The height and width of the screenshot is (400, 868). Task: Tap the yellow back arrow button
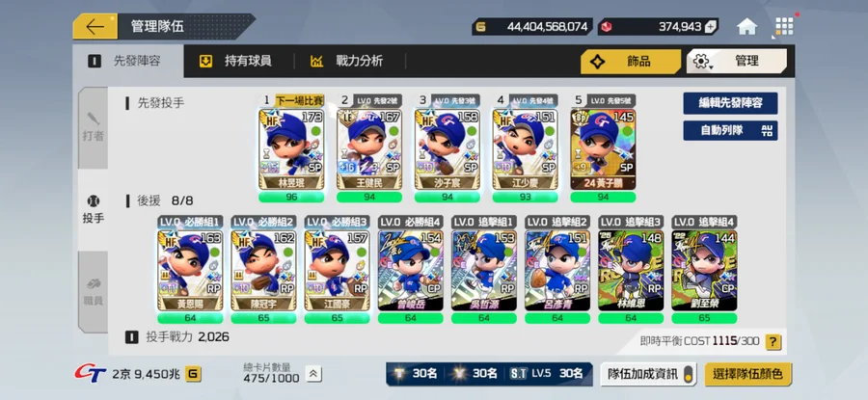click(95, 27)
